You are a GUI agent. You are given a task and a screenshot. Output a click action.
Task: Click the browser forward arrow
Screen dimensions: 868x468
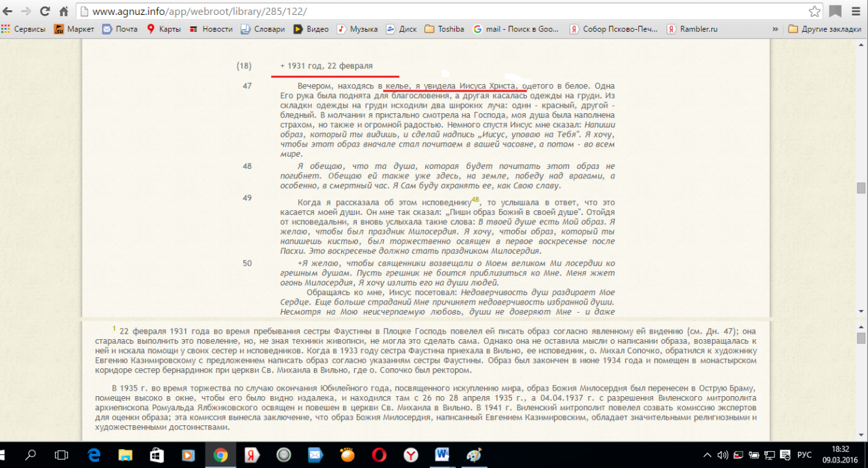[26, 12]
